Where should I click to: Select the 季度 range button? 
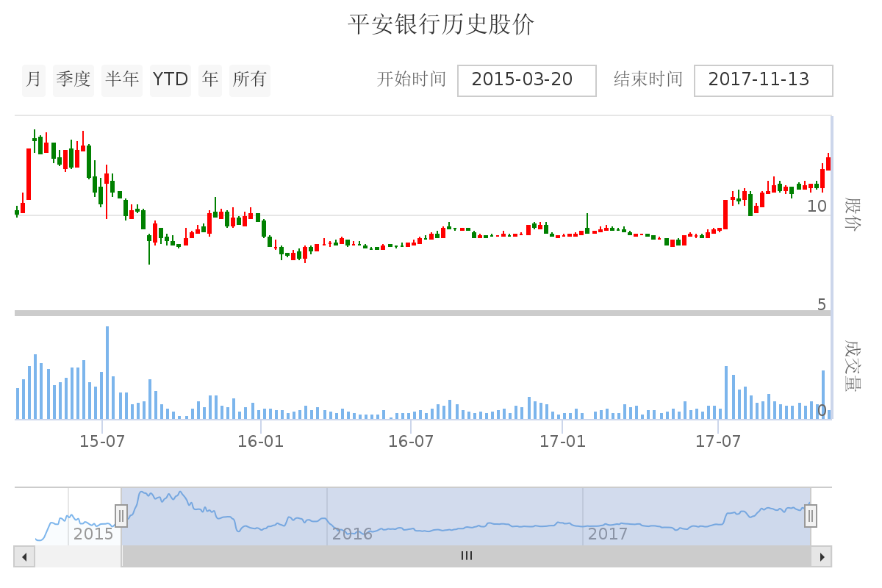(x=73, y=79)
